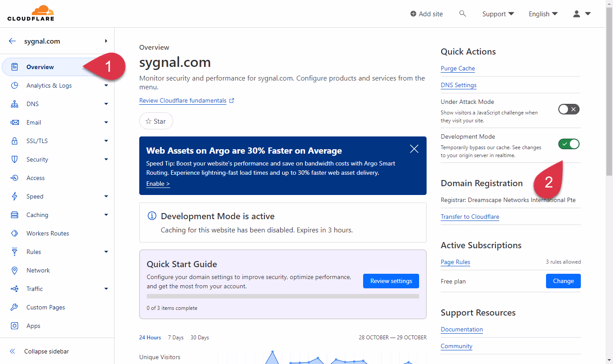Click the Overview clipboard icon
This screenshot has width=613, height=364.
pos(15,67)
